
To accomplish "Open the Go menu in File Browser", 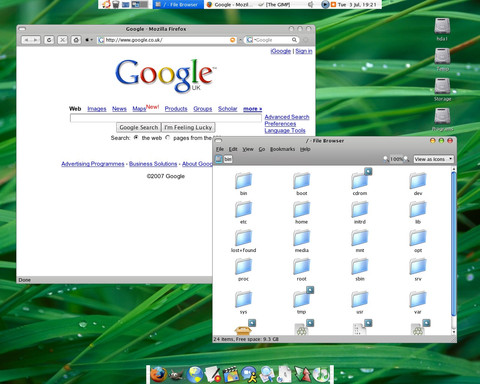I will (x=262, y=149).
